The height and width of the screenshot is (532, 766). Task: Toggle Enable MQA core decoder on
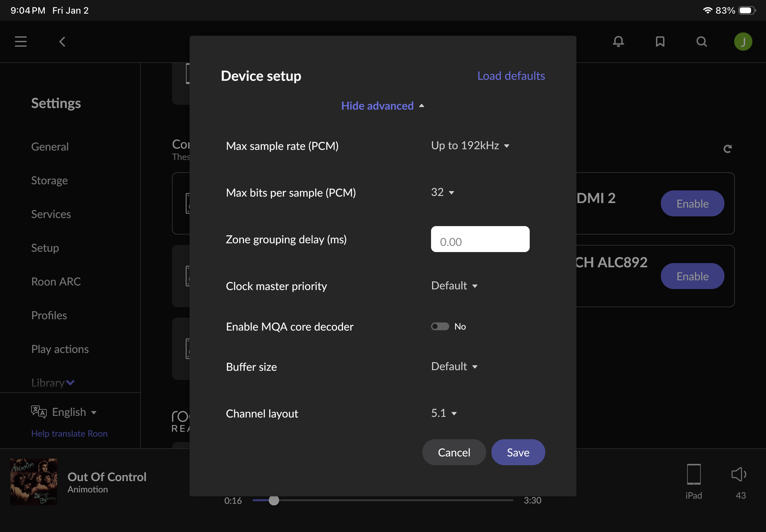coord(439,326)
